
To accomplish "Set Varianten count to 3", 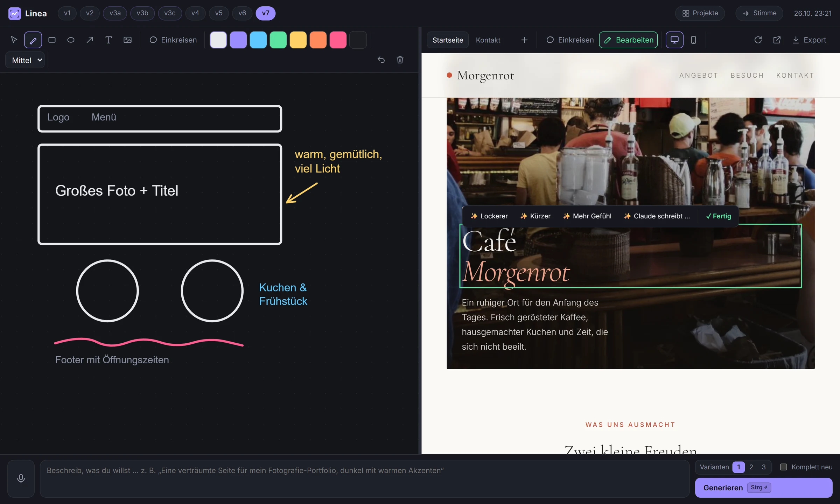I will click(x=764, y=467).
